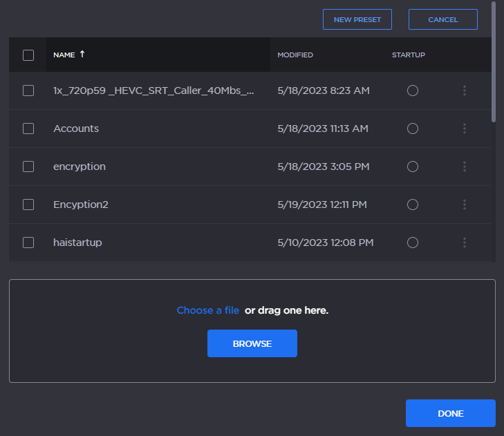Screen dimensions: 504x436
Task: Check the select-all checkbox in the header
Action: pyautogui.click(x=28, y=55)
